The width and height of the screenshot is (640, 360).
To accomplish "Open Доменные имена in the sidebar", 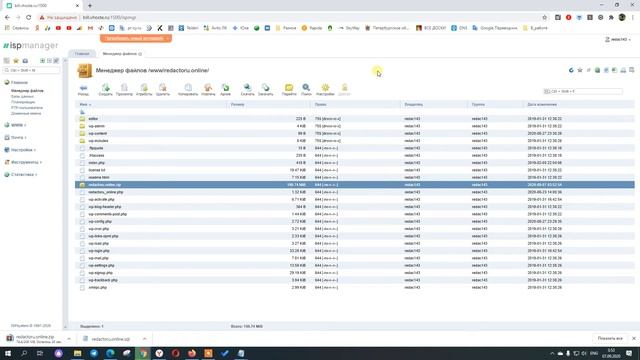I will click(x=26, y=113).
